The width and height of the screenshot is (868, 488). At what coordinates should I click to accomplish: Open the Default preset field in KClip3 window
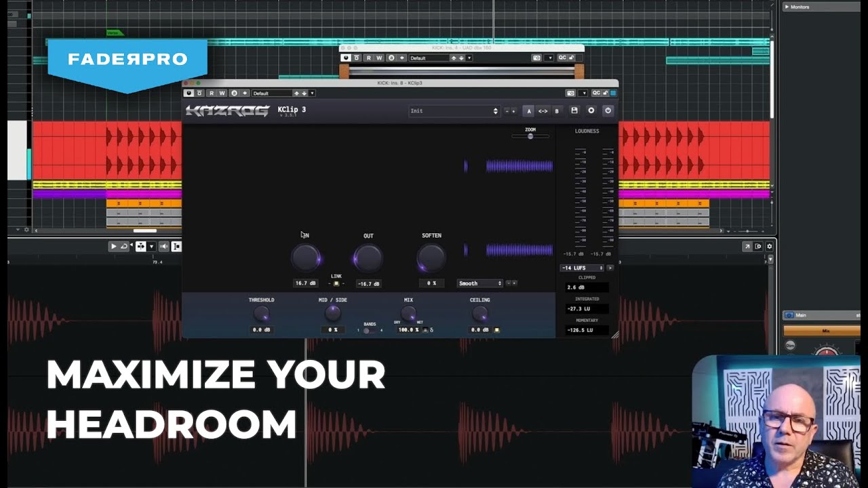[x=271, y=93]
